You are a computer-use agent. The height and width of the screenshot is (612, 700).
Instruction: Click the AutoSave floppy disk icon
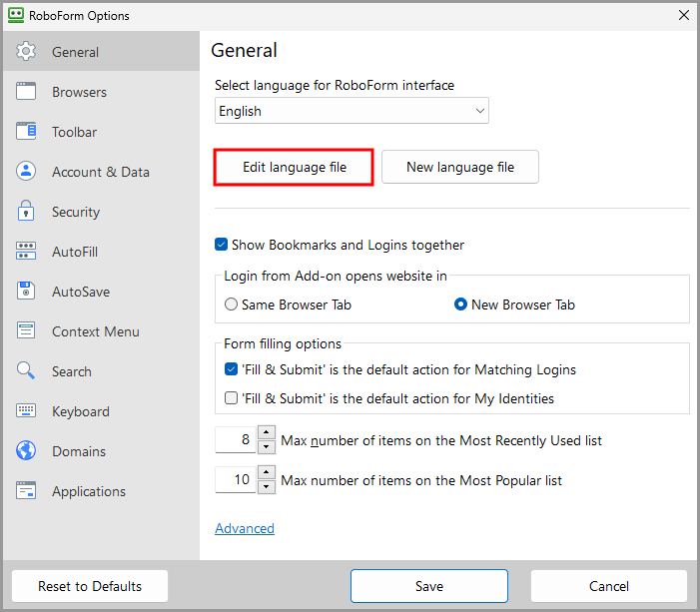tap(26, 291)
